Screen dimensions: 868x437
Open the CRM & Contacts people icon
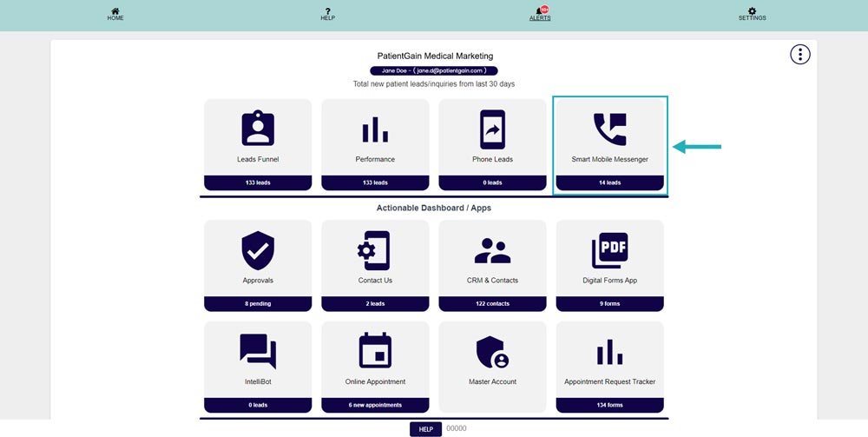(492, 251)
